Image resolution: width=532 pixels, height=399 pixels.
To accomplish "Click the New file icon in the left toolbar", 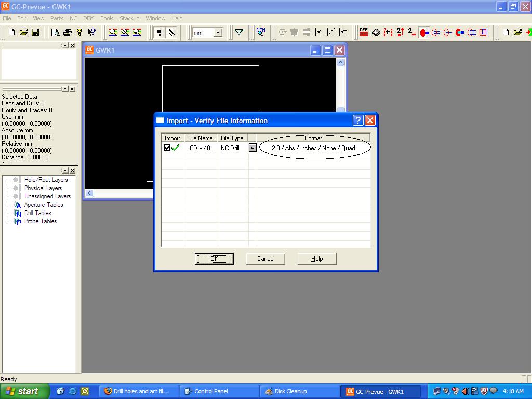I will 11,32.
